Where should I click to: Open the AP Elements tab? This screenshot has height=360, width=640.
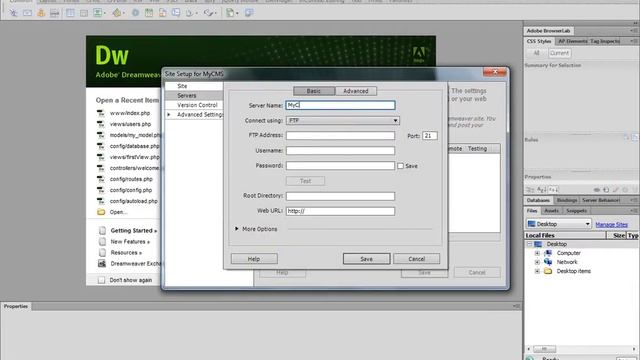572,41
